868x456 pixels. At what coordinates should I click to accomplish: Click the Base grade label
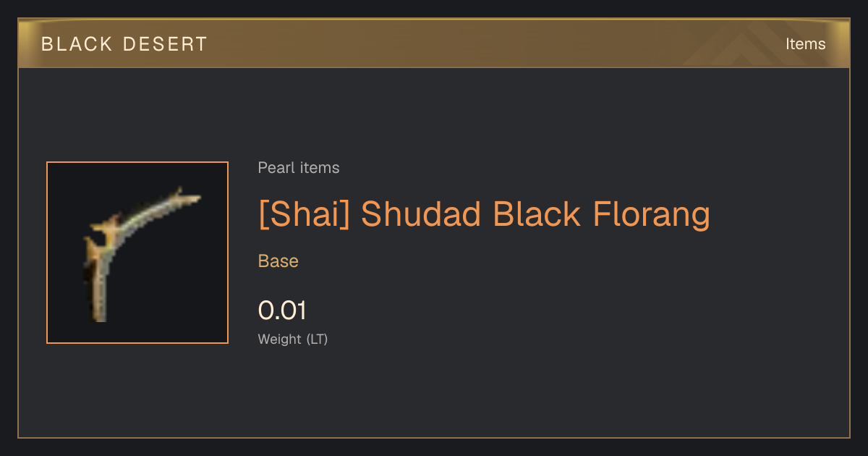click(x=278, y=261)
